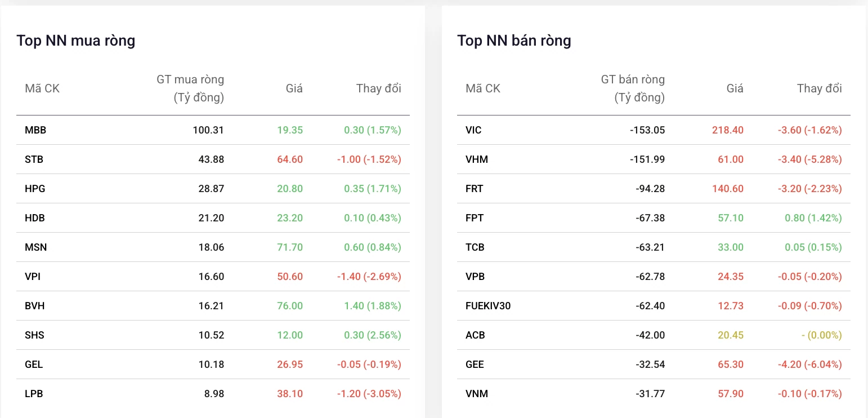Select the "GT bán ròng (Tỷ đồng)" column header
Viewport: 868px width, 418px height.
633,88
